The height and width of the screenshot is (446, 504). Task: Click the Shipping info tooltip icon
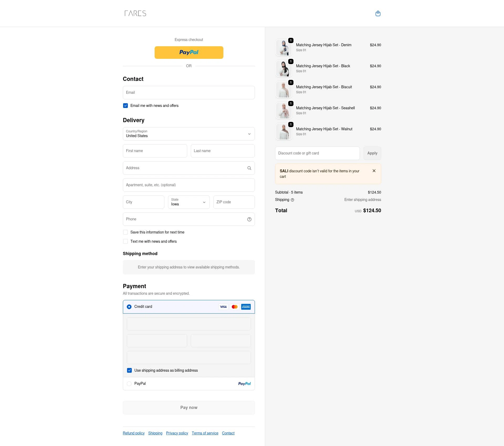click(292, 200)
